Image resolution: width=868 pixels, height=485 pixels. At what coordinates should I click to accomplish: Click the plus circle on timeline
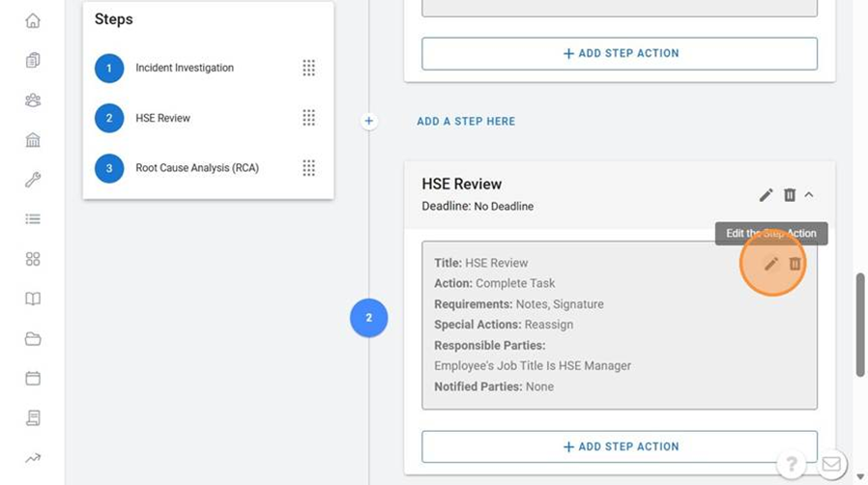pyautogui.click(x=368, y=122)
